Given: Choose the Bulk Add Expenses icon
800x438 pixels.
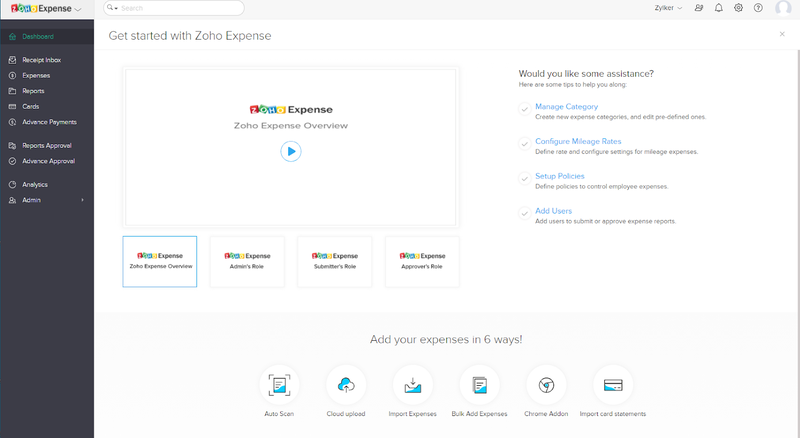Looking at the screenshot, I should click(x=480, y=385).
